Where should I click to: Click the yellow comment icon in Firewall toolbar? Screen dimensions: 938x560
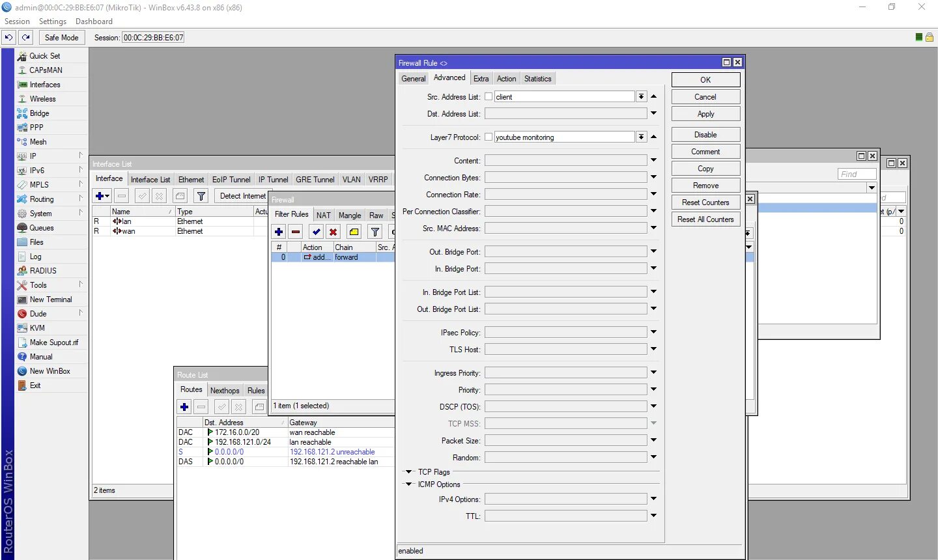pos(354,232)
